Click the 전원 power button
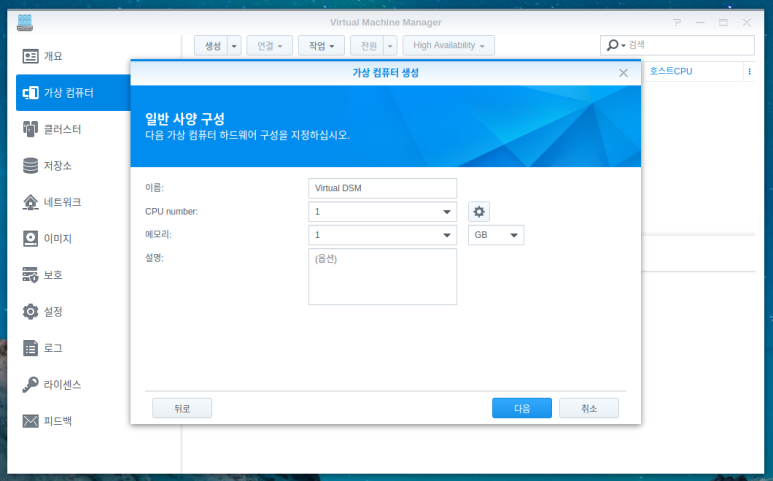 click(367, 46)
